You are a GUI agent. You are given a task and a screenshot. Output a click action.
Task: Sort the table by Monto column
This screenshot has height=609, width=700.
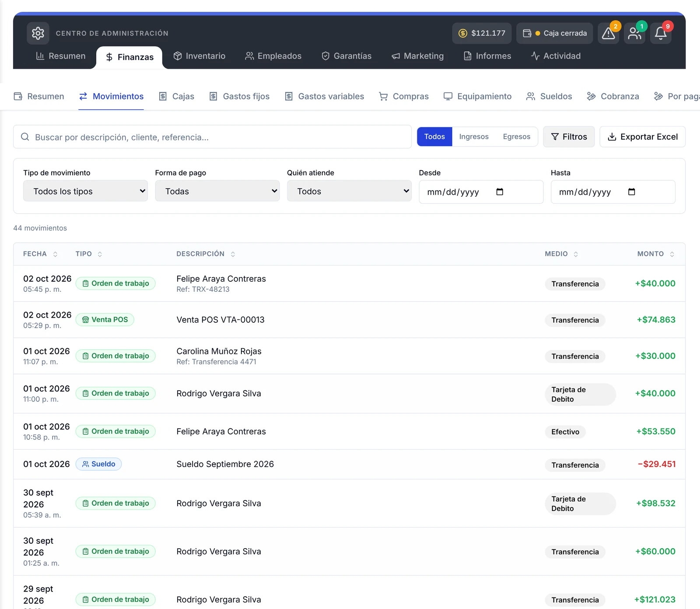click(x=656, y=254)
